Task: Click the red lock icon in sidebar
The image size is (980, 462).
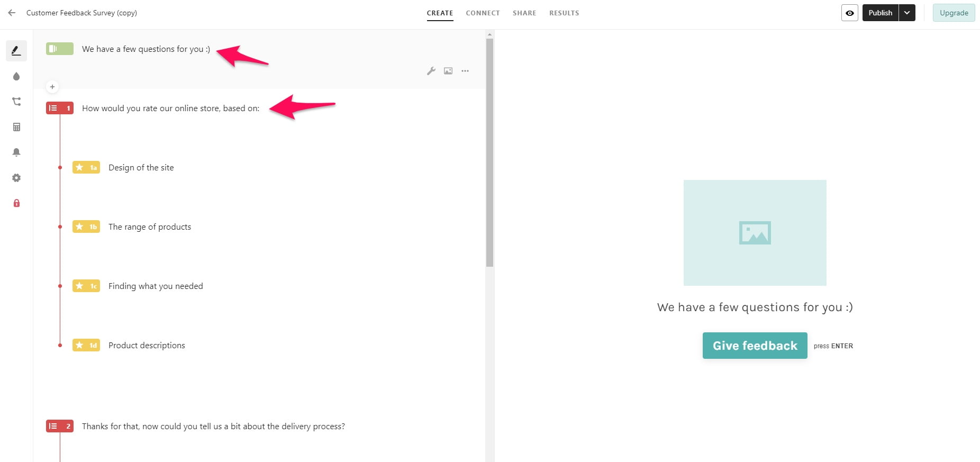Action: coord(16,203)
